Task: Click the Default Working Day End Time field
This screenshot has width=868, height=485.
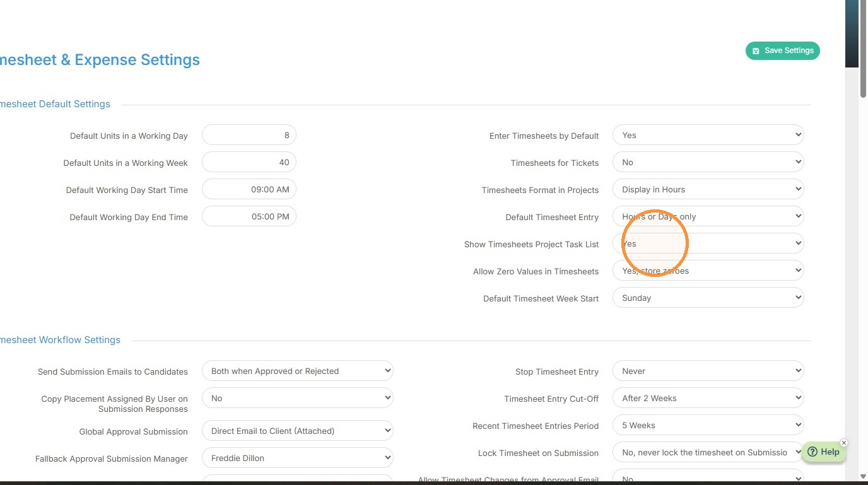Action: [x=249, y=216]
